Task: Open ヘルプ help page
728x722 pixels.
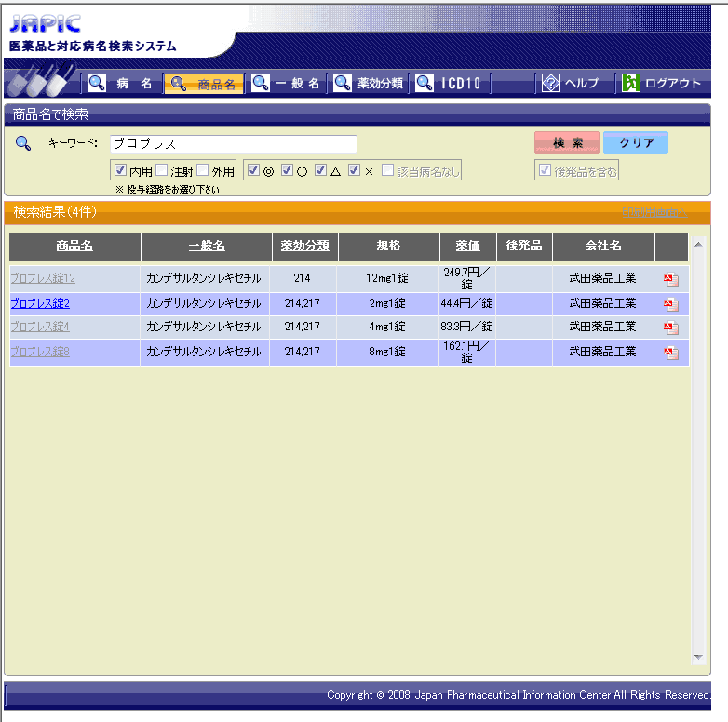Action: click(x=571, y=83)
